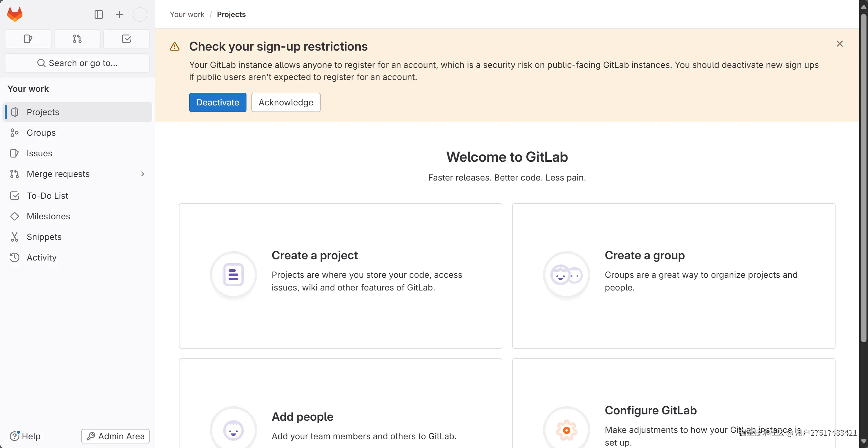The height and width of the screenshot is (448, 868).
Task: Open merge requests shortcut icon
Action: [x=77, y=39]
